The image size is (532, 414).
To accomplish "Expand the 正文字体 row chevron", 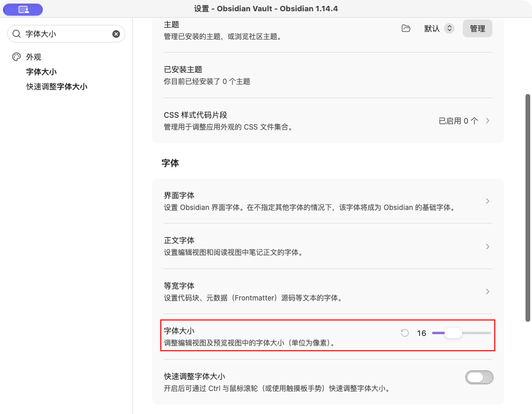I will click(x=488, y=247).
